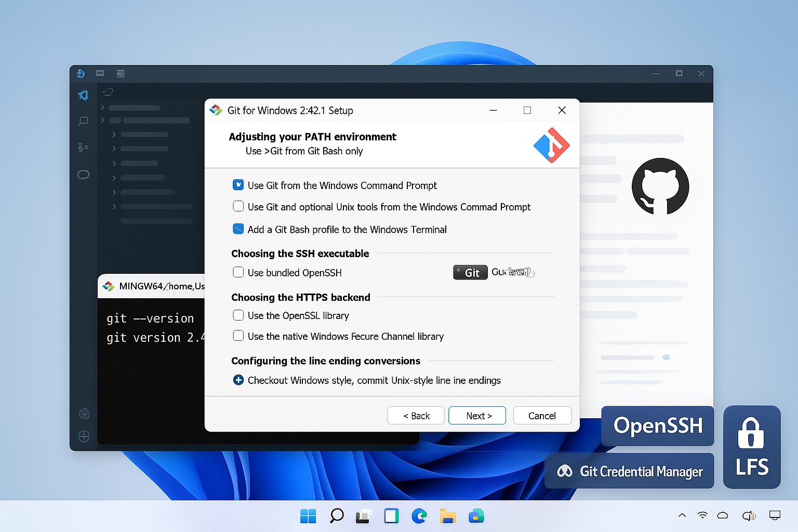Click the plus circle icon at sidebar bottom
The width and height of the screenshot is (798, 532).
(84, 436)
